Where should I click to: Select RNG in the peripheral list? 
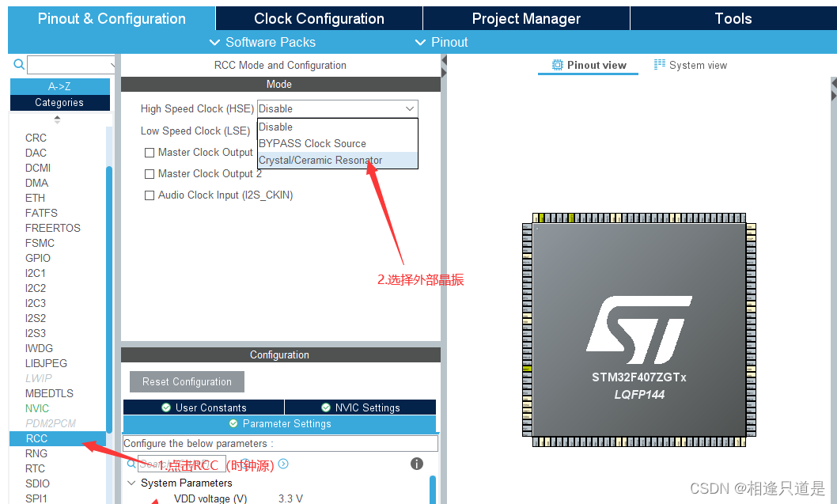point(36,453)
